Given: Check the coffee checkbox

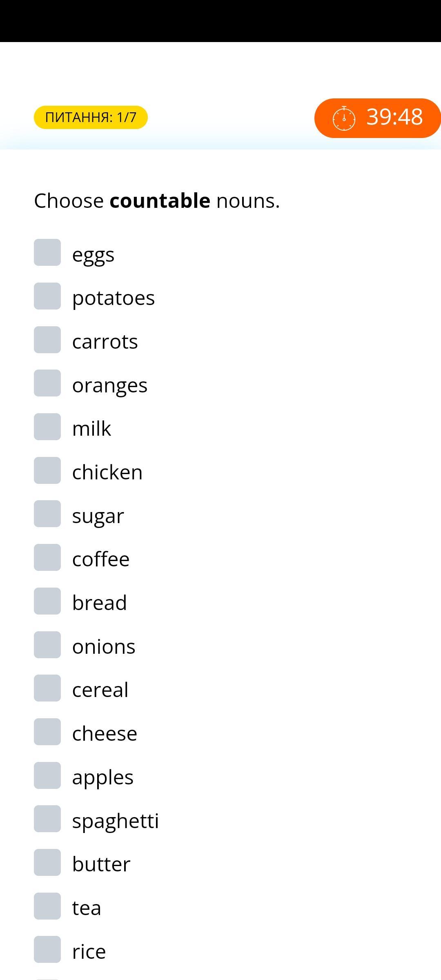Looking at the screenshot, I should tap(47, 557).
